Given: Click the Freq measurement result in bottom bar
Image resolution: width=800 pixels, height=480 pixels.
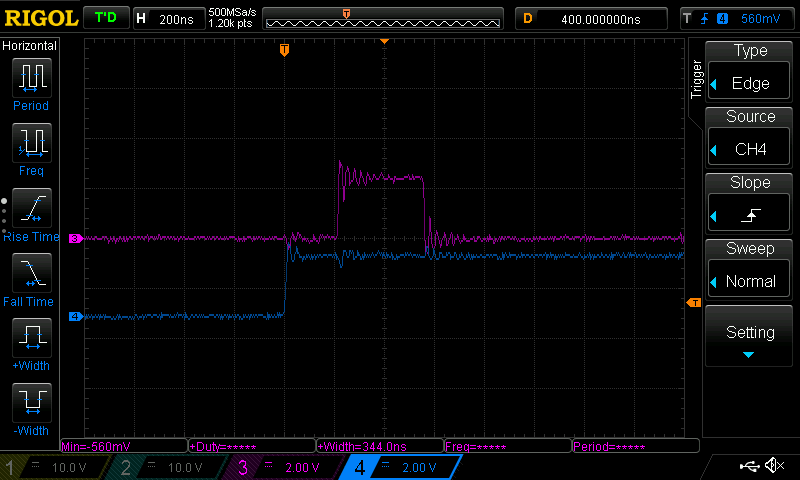Looking at the screenshot, I should tap(508, 446).
